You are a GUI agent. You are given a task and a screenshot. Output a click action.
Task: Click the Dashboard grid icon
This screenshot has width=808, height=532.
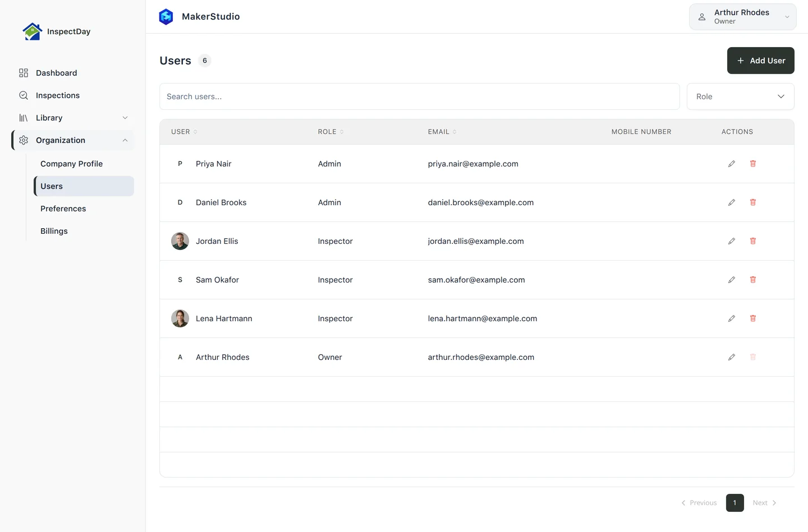(24, 73)
